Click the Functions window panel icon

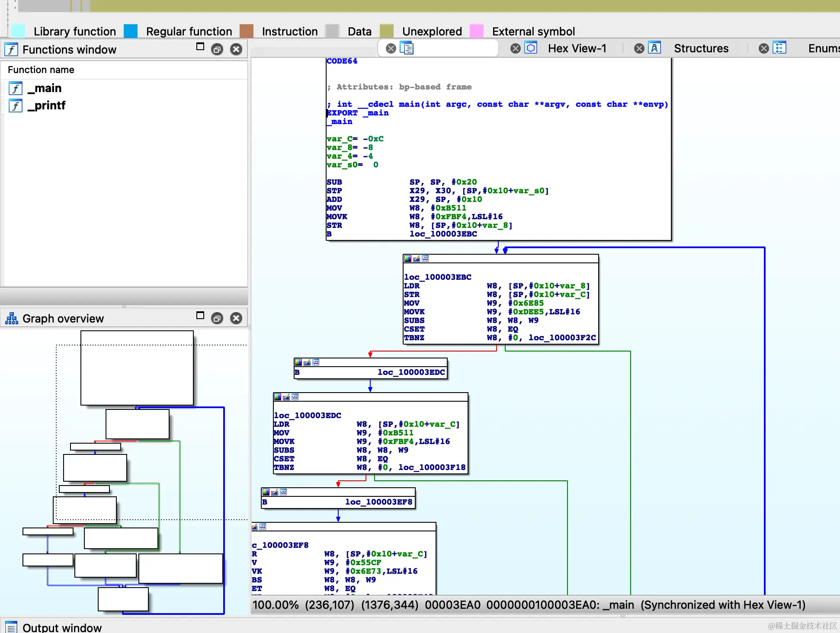[11, 50]
